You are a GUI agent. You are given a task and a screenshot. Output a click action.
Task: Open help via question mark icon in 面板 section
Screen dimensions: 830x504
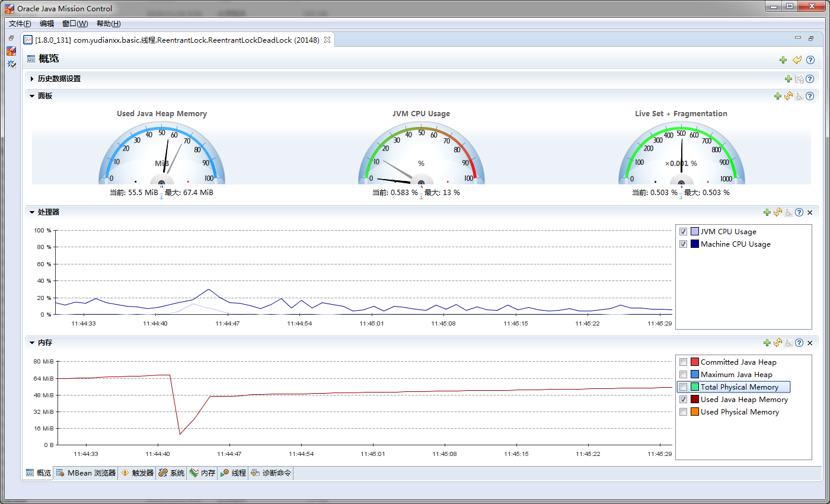click(810, 96)
